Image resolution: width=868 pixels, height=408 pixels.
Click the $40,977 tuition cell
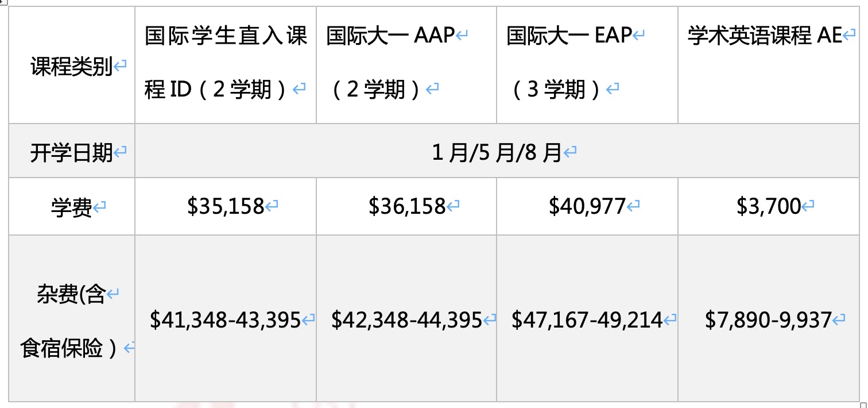click(x=587, y=206)
